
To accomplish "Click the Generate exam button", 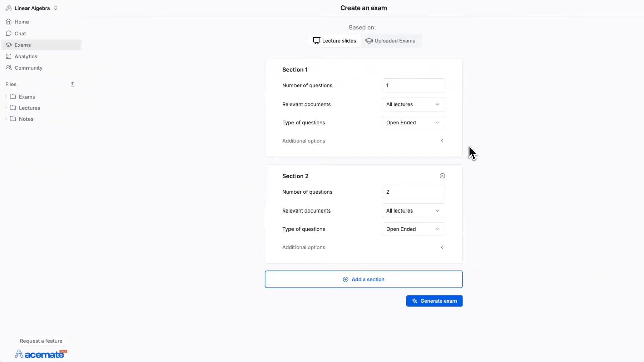I will (434, 301).
